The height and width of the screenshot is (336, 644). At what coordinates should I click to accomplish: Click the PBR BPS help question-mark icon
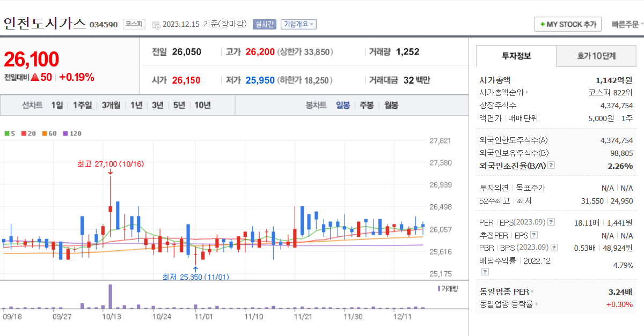(x=553, y=248)
